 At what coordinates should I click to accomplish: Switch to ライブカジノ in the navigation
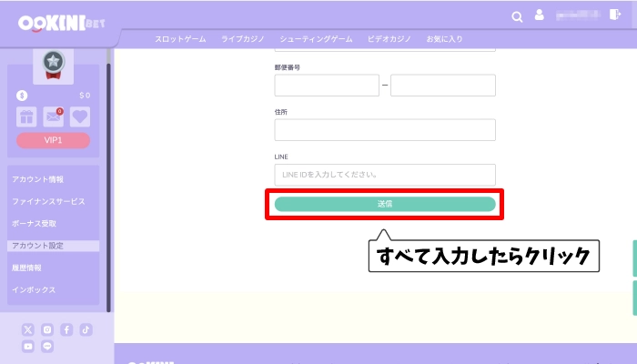point(240,39)
